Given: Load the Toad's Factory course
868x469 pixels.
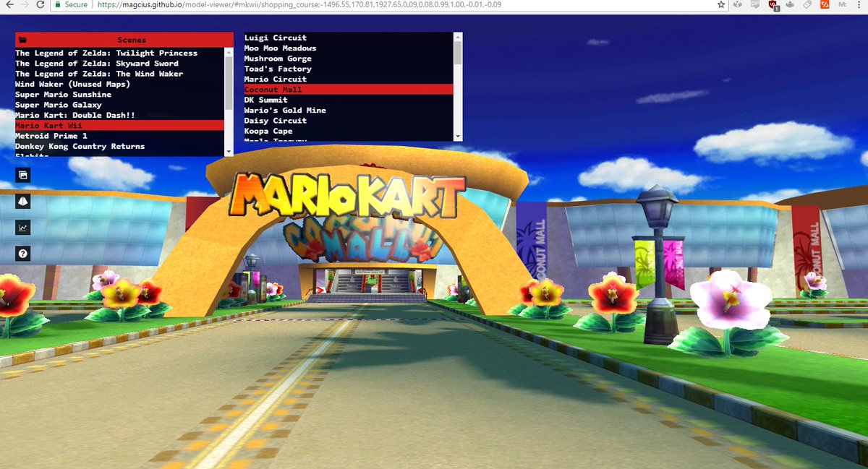Looking at the screenshot, I should coord(349,69).
